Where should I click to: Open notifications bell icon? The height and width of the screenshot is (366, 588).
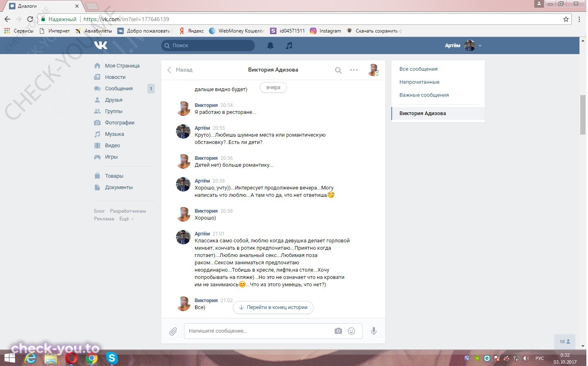[x=270, y=46]
